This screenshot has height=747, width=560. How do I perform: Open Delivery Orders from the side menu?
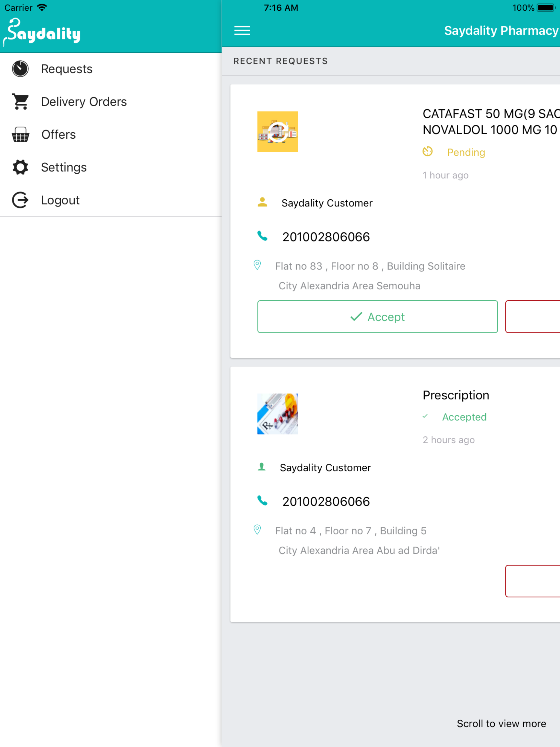point(111,102)
